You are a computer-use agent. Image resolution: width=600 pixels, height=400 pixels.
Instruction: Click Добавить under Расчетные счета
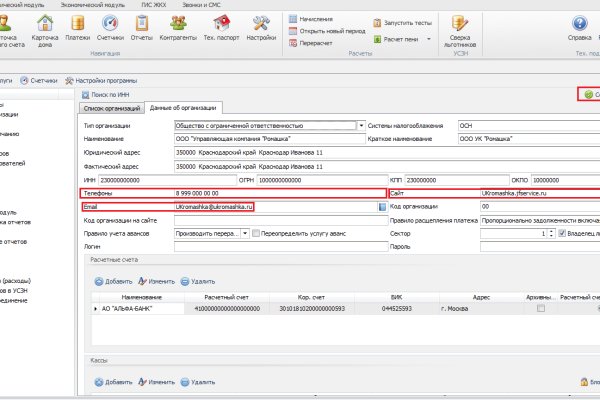113,283
